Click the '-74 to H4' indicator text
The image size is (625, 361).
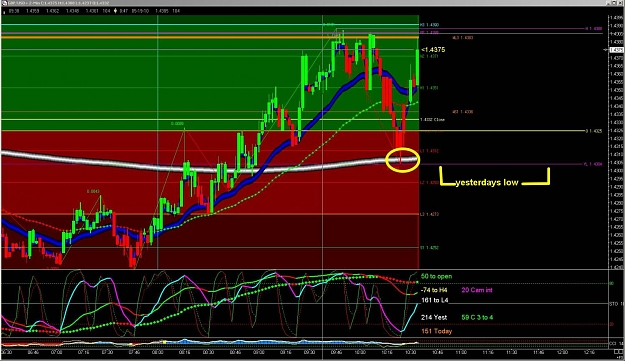click(x=434, y=290)
